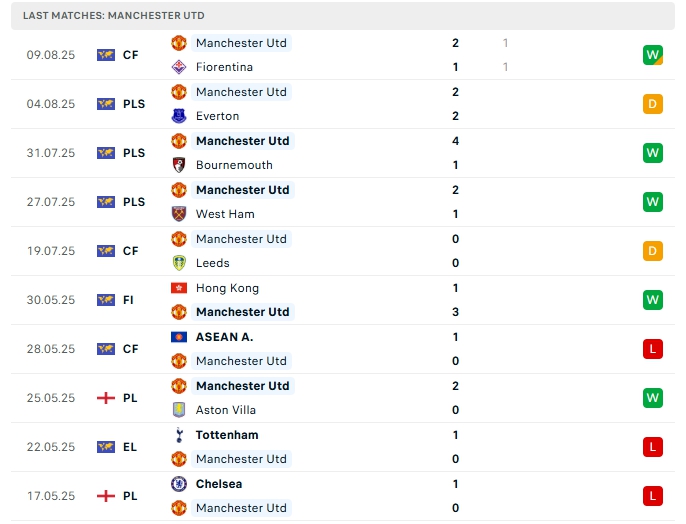Click the PLS competition label on 31.07.25

coord(134,153)
